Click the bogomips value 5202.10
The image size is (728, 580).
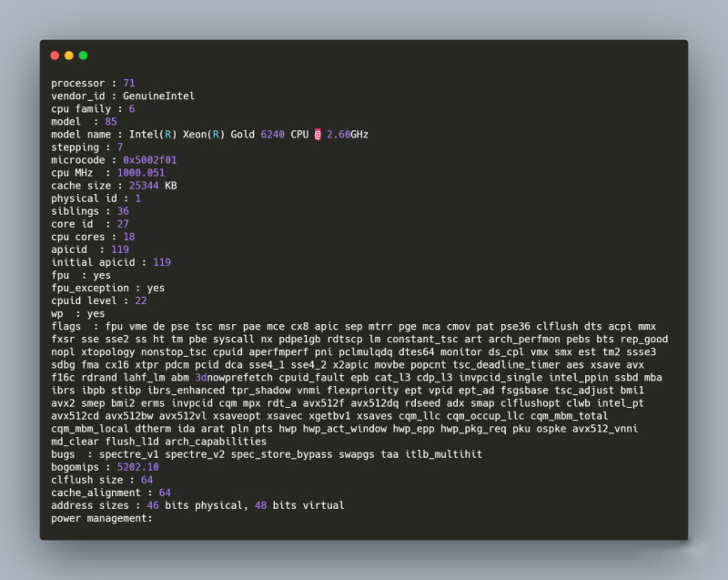coord(138,467)
